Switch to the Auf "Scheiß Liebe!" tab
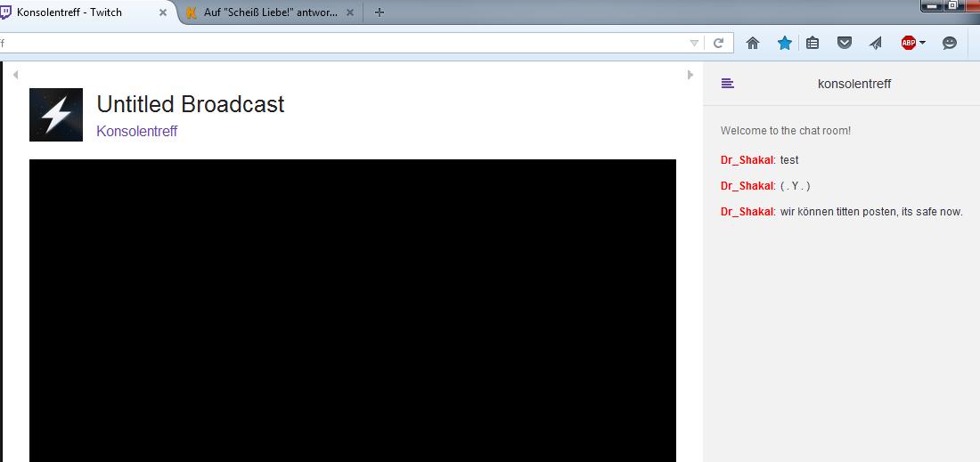 click(270, 12)
